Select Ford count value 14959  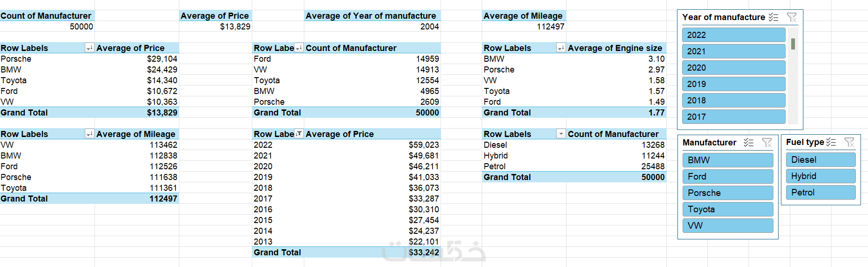[x=372, y=58]
